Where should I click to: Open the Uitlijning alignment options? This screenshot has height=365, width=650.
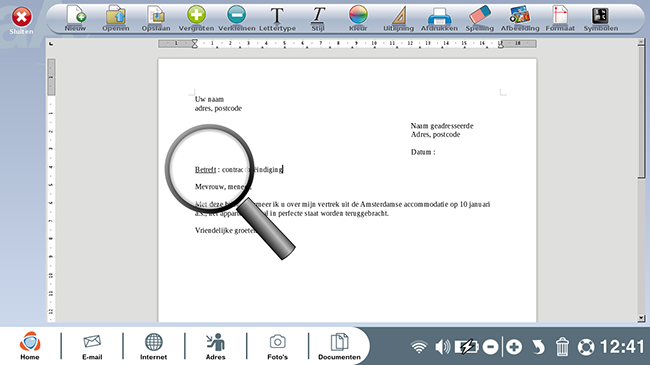(398, 19)
